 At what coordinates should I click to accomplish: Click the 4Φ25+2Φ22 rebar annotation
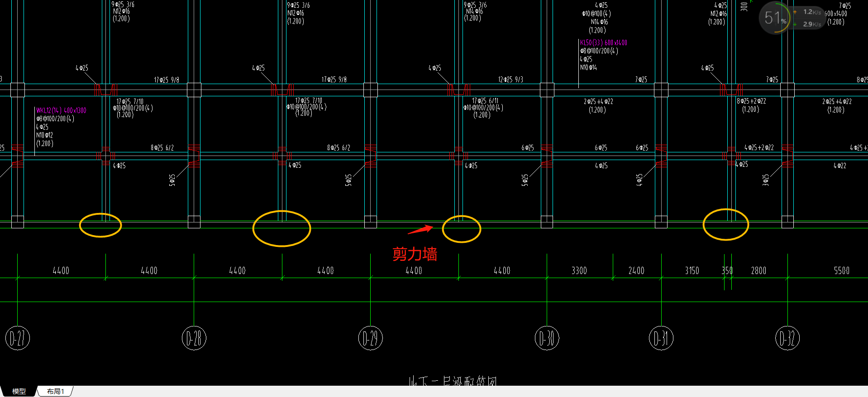tap(759, 147)
